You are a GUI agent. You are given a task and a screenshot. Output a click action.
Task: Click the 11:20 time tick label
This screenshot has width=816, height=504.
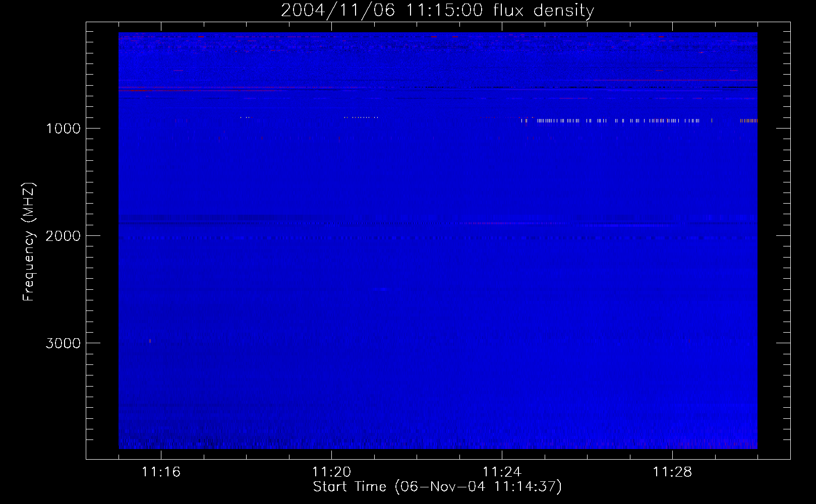(x=331, y=472)
